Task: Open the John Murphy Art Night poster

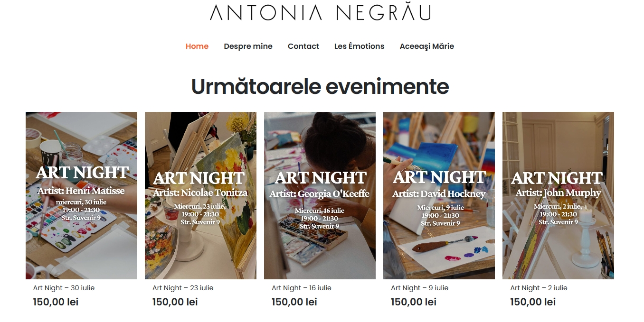Action: tap(558, 195)
